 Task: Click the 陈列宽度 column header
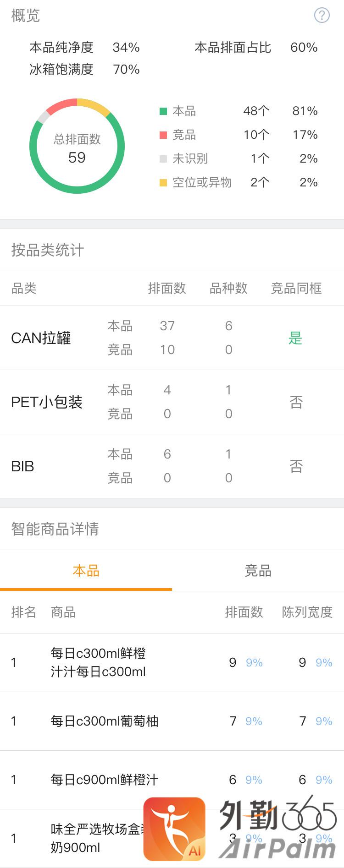pos(307,612)
